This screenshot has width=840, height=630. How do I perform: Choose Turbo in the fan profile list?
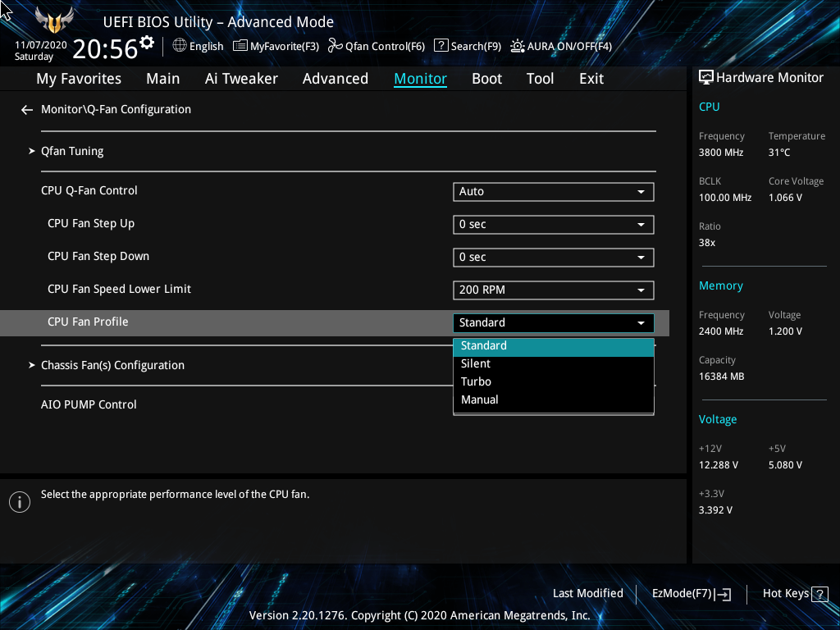click(554, 382)
